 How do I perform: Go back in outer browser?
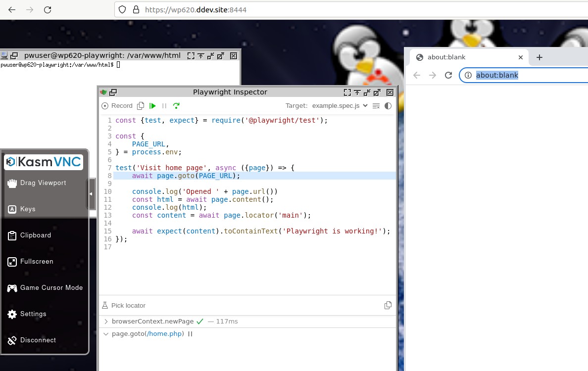click(x=12, y=10)
